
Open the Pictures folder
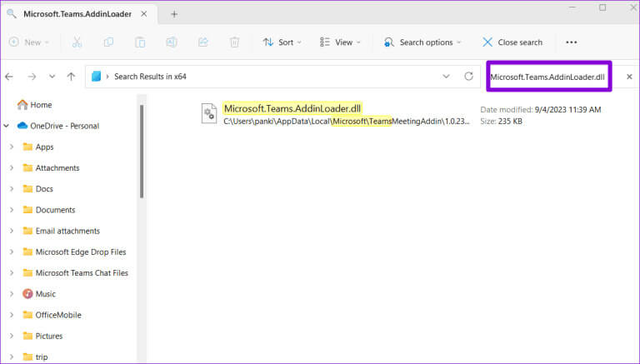[42, 336]
